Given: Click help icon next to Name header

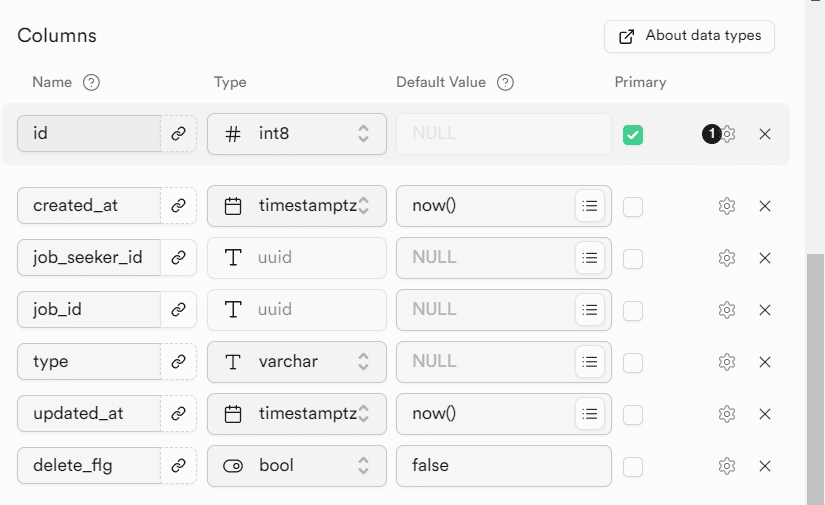Looking at the screenshot, I should (x=91, y=82).
